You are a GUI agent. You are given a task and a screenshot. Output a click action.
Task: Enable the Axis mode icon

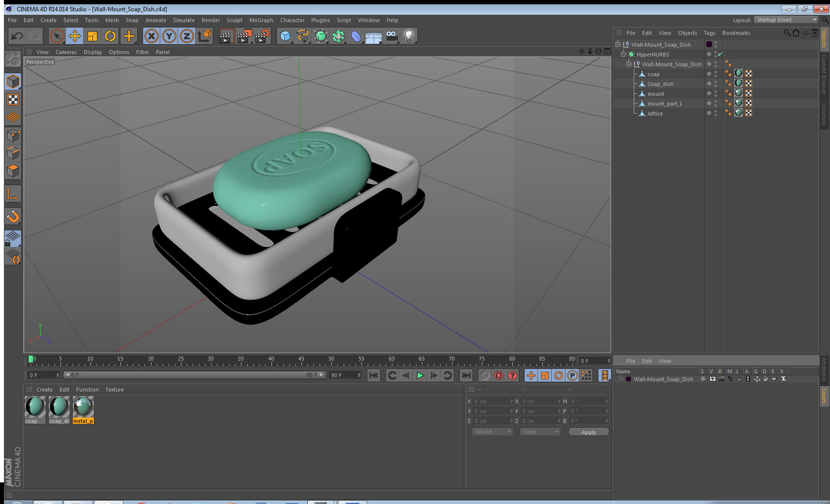coord(13,194)
